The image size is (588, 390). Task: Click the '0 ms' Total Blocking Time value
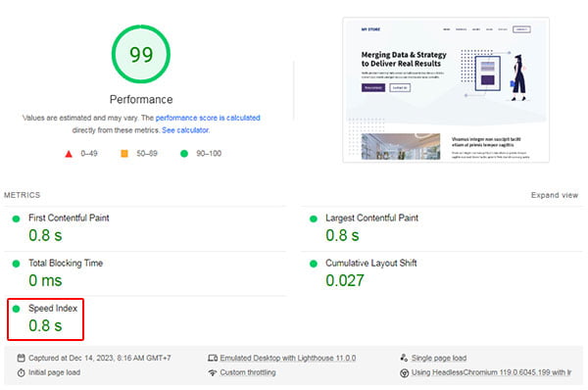(x=45, y=280)
